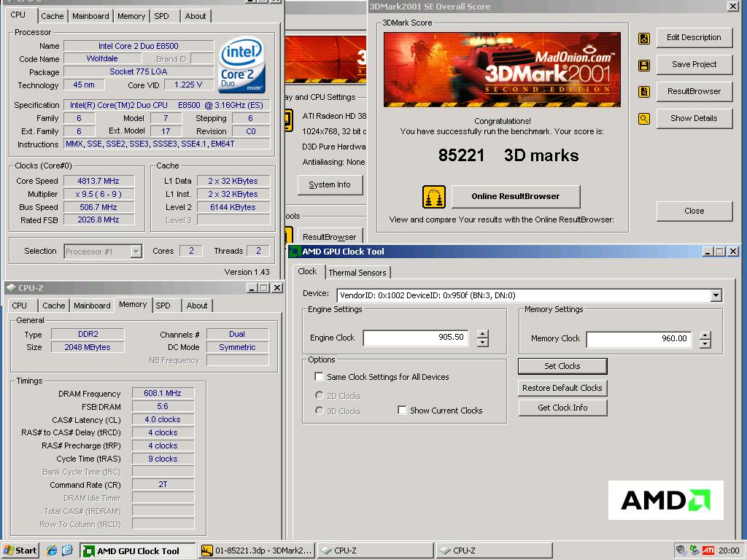This screenshot has height=560, width=747.
Task: Open the Mainboard tab in top CPU-Z window
Action: (90, 16)
